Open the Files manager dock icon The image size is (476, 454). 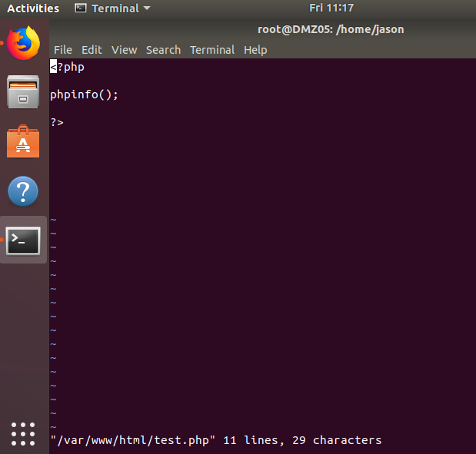pyautogui.click(x=23, y=92)
